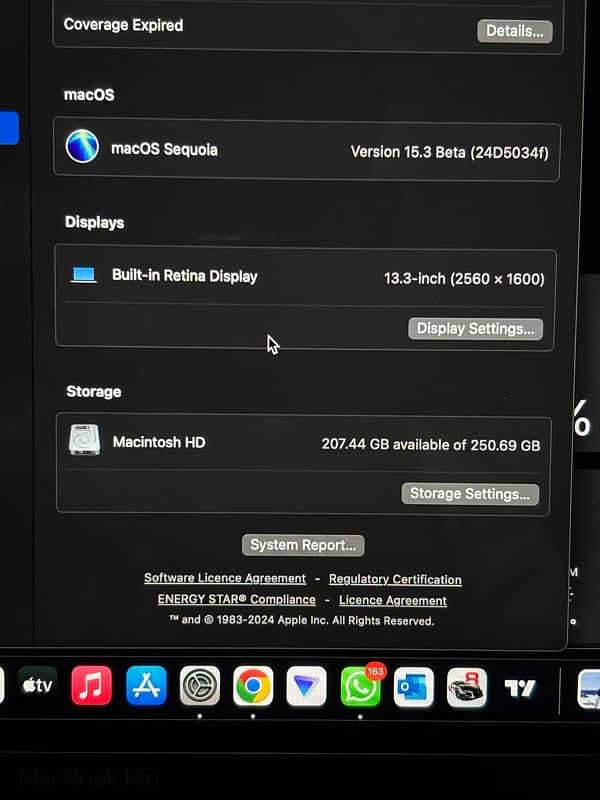Launch the racing car game icon
The width and height of the screenshot is (600, 800).
466,688
